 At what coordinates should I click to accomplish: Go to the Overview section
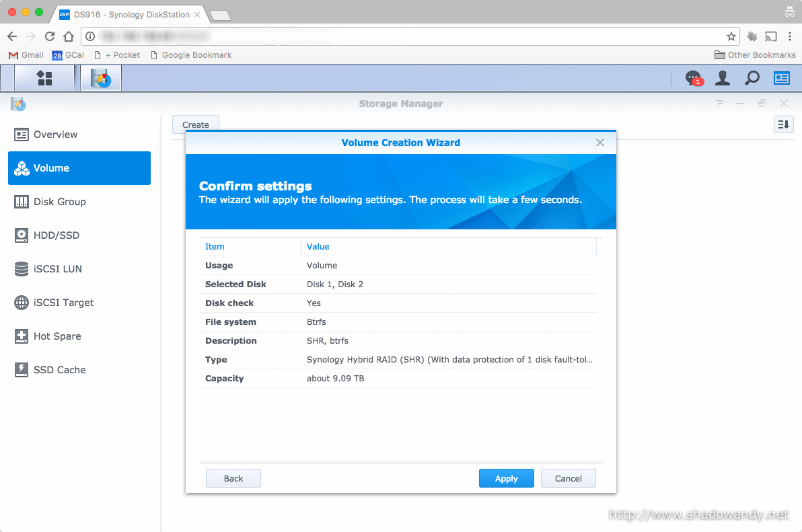tap(79, 135)
